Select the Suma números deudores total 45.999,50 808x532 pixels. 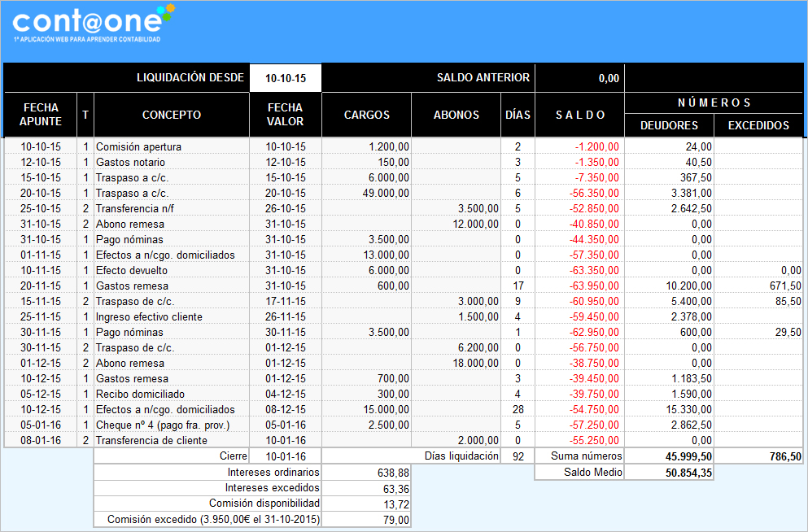click(x=669, y=457)
